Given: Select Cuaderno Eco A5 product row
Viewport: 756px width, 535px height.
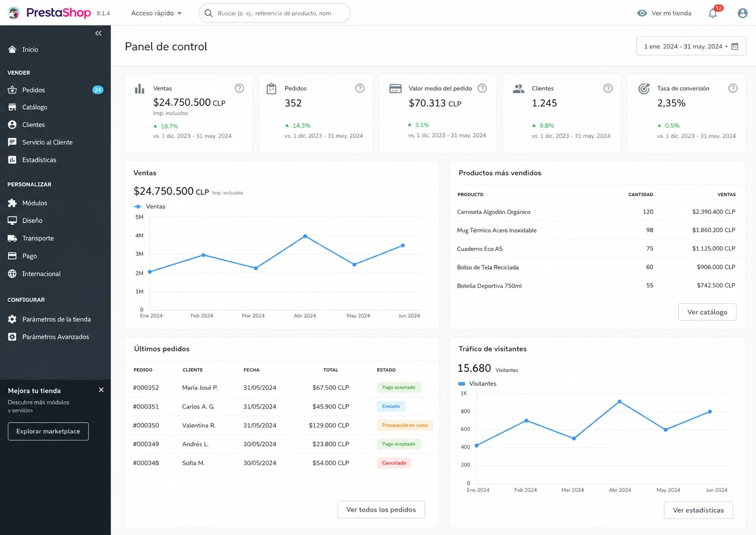Looking at the screenshot, I should pyautogui.click(x=597, y=248).
